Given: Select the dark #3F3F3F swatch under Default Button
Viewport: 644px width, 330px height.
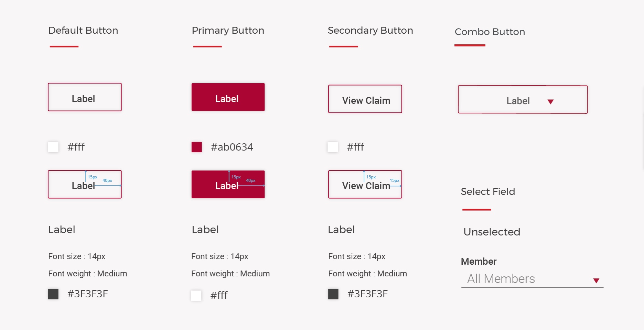Looking at the screenshot, I should click(x=53, y=294).
